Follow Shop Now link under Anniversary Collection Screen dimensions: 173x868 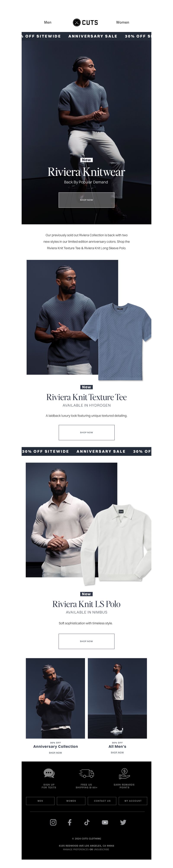[55, 752]
